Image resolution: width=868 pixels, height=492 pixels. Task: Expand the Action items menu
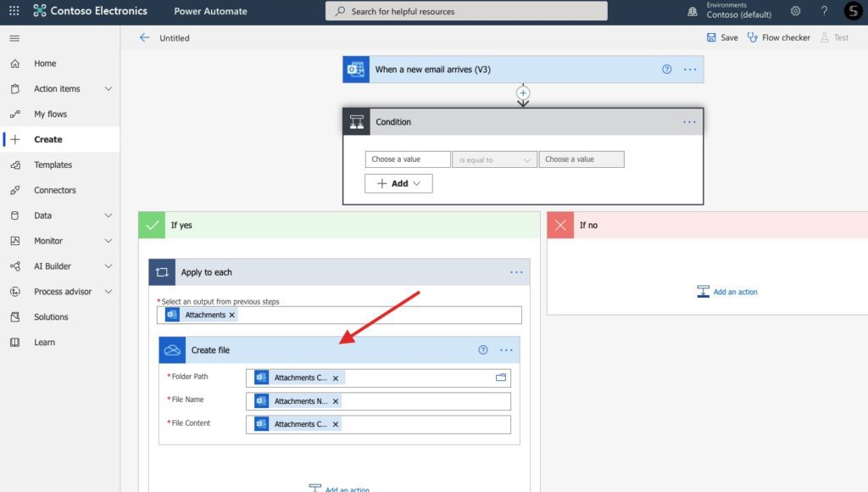(108, 89)
